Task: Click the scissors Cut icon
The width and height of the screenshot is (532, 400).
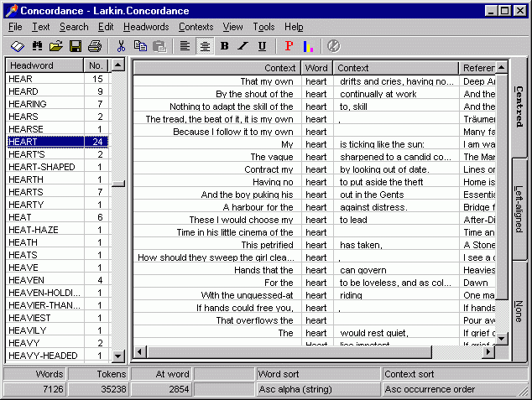Action: click(121, 46)
